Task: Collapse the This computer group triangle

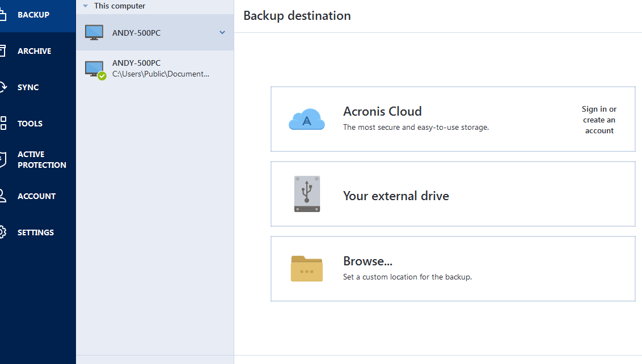Action: [86, 6]
